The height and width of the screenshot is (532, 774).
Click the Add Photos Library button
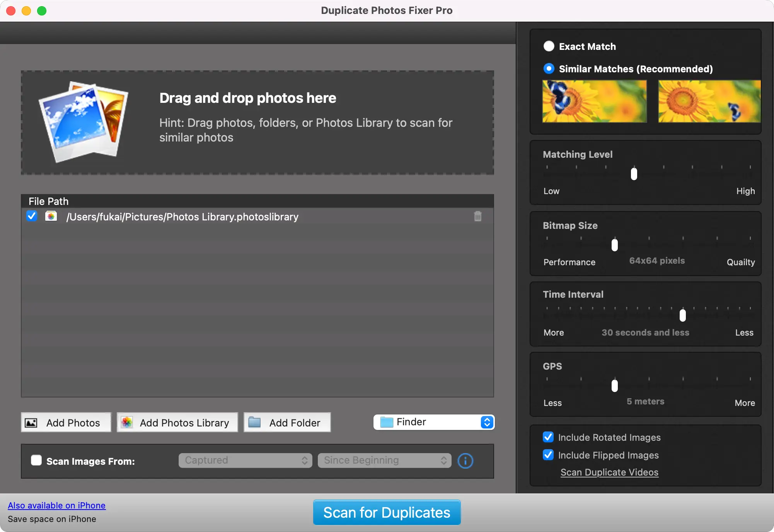[177, 423]
